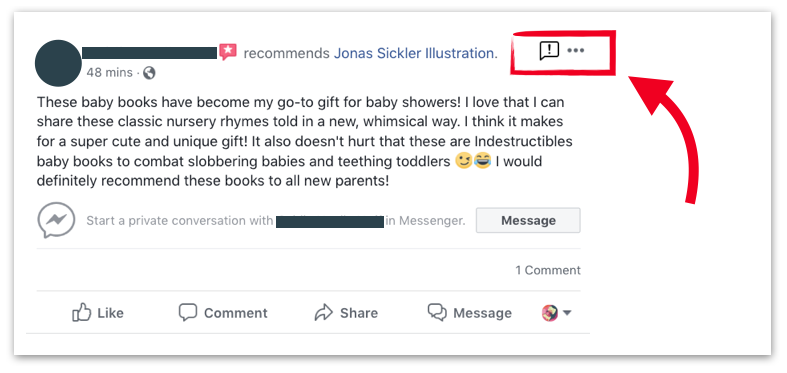Image resolution: width=787 pixels, height=373 pixels.
Task: Click the gray Message button
Action: pyautogui.click(x=528, y=220)
